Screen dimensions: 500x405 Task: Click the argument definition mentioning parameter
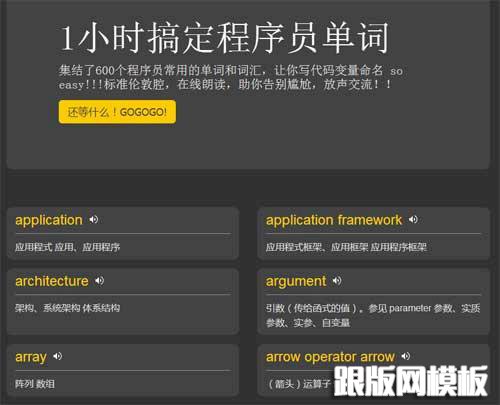[373, 315]
